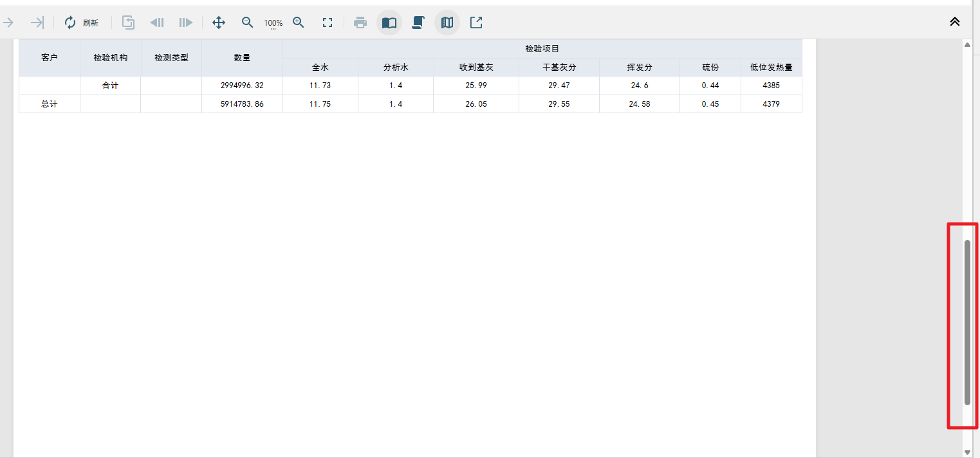Toggle the open-book page view
The image size is (980, 458).
pyautogui.click(x=389, y=23)
